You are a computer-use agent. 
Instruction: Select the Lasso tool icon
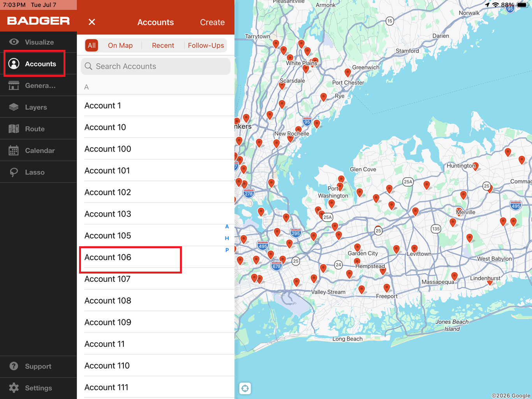[x=14, y=172]
